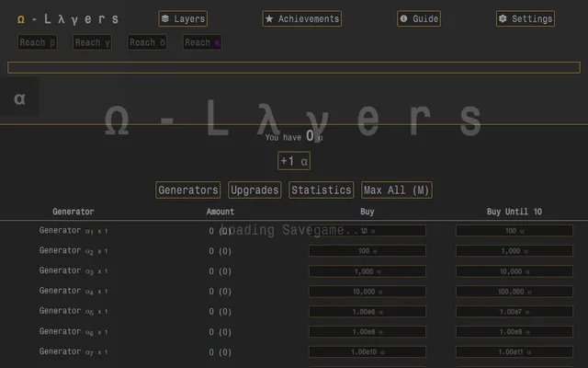The width and height of the screenshot is (588, 368).
Task: Buy Generator α1 for 10 α
Action: point(367,231)
